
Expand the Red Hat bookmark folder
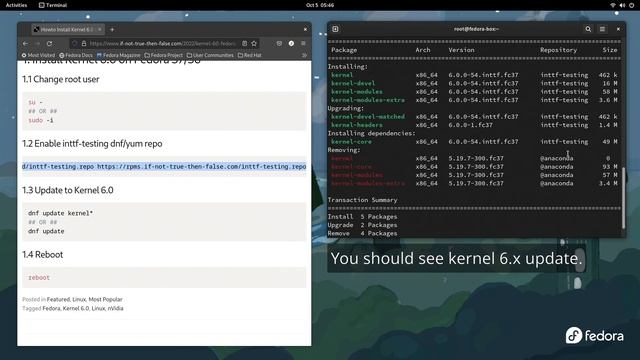249,55
